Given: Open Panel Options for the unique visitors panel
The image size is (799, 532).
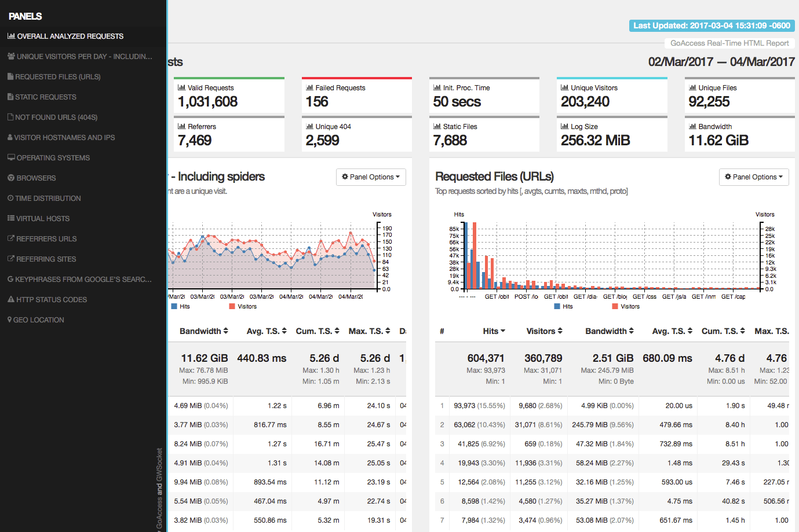Looking at the screenshot, I should tap(371, 177).
